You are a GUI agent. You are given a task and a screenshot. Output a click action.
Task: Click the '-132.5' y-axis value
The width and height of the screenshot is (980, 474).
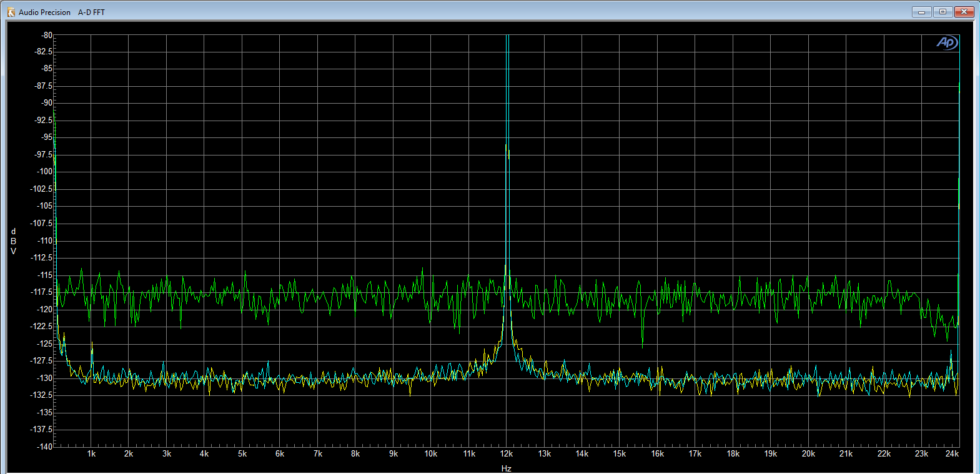tap(42, 395)
